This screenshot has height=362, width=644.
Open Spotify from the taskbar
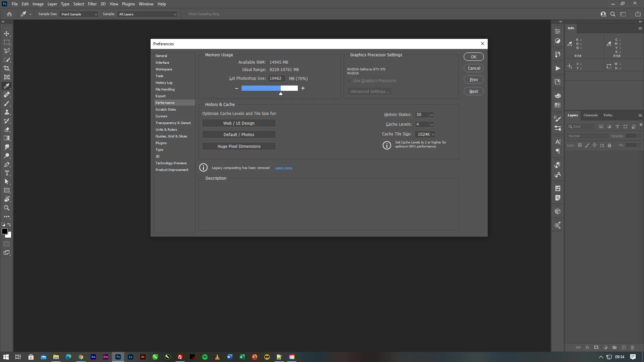point(205,357)
